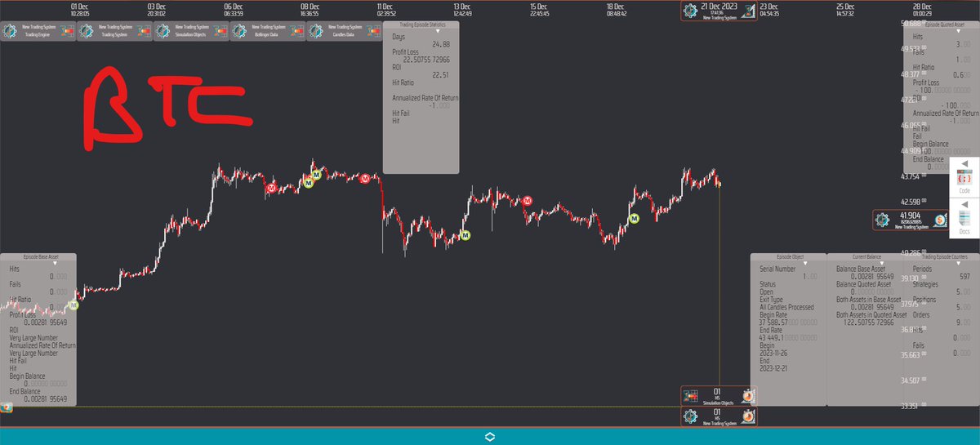980x445 pixels.
Task: Click the 41.904 rate value
Action: click(911, 215)
